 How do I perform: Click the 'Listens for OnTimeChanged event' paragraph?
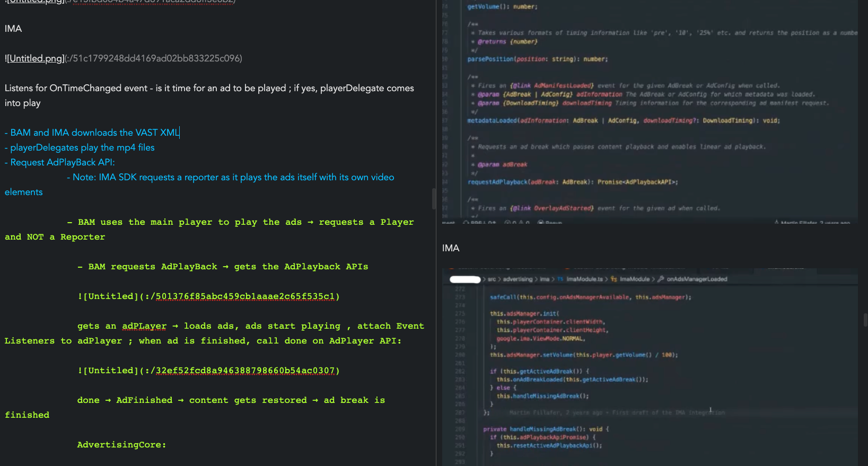[209, 95]
